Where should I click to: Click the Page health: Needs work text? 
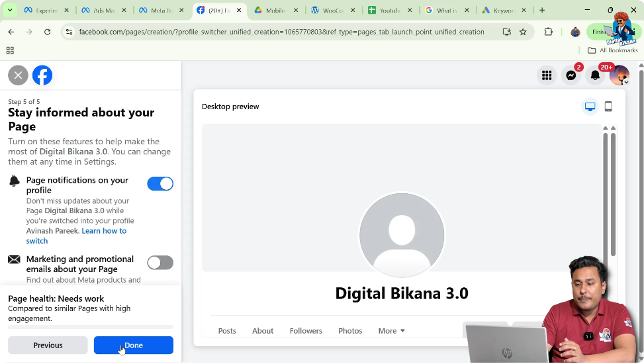(56, 298)
